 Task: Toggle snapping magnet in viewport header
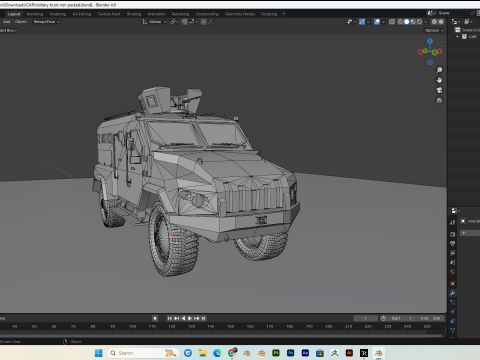click(184, 22)
